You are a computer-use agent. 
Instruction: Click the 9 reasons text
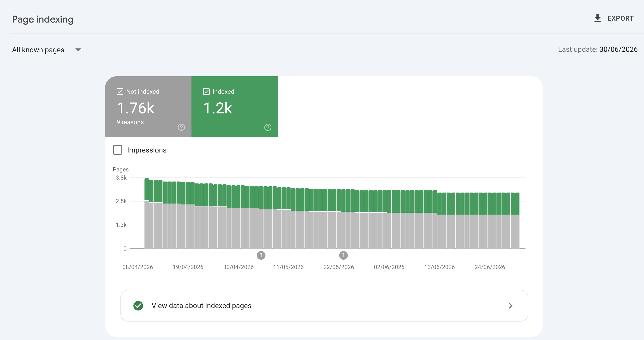click(130, 122)
